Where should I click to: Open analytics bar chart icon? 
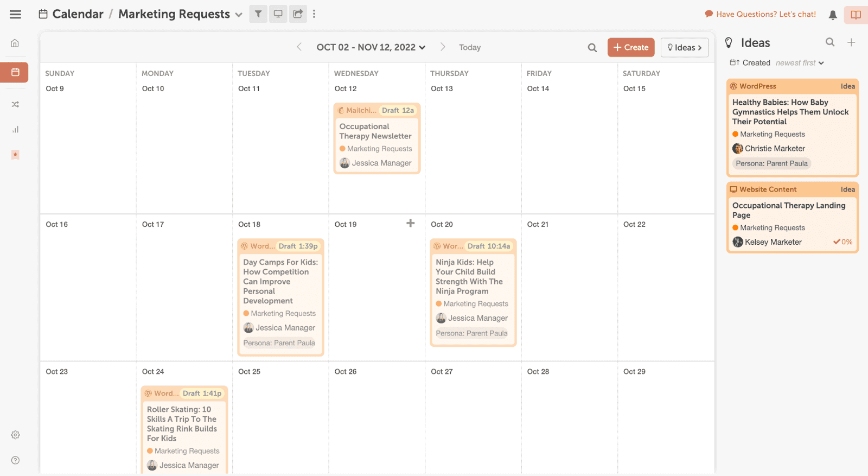(x=15, y=129)
